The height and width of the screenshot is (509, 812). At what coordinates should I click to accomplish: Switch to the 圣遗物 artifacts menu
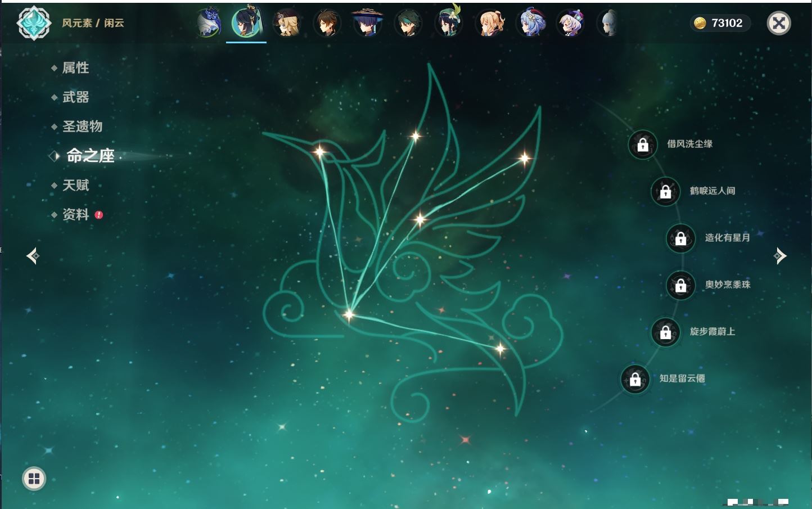(82, 127)
